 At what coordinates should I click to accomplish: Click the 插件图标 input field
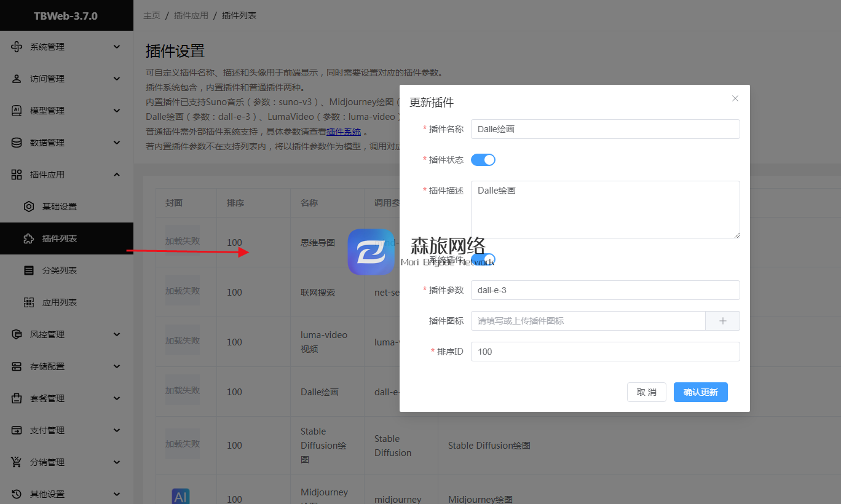[x=588, y=321]
